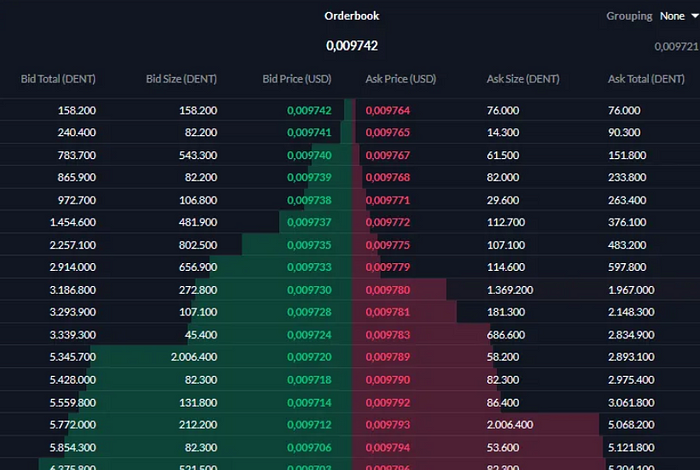Select ask price 0,009767

tap(388, 155)
